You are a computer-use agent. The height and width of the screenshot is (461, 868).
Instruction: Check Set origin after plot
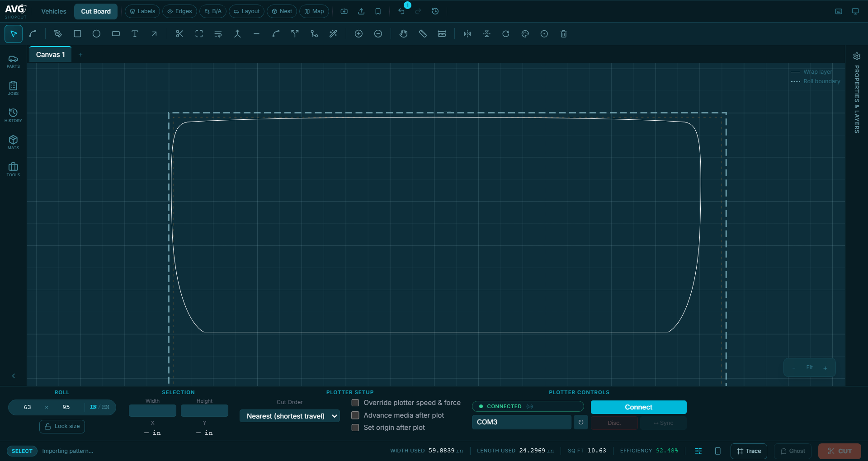[355, 428]
